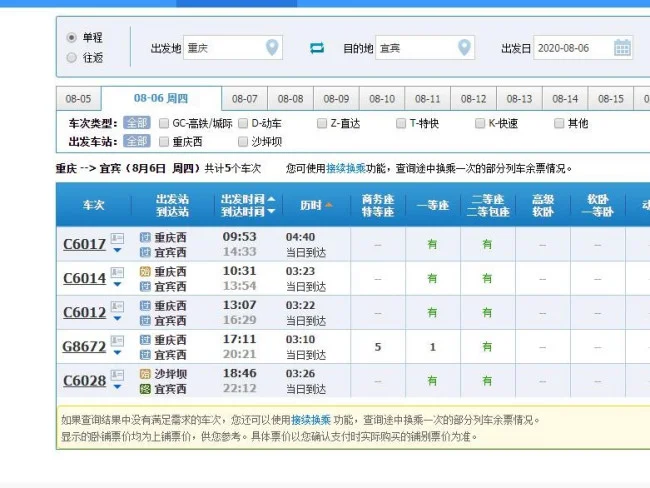Check the 其他 train type filter

(559, 123)
